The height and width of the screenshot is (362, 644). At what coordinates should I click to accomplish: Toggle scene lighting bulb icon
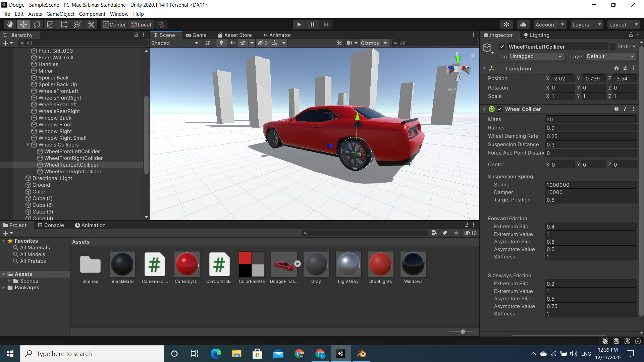pyautogui.click(x=221, y=43)
